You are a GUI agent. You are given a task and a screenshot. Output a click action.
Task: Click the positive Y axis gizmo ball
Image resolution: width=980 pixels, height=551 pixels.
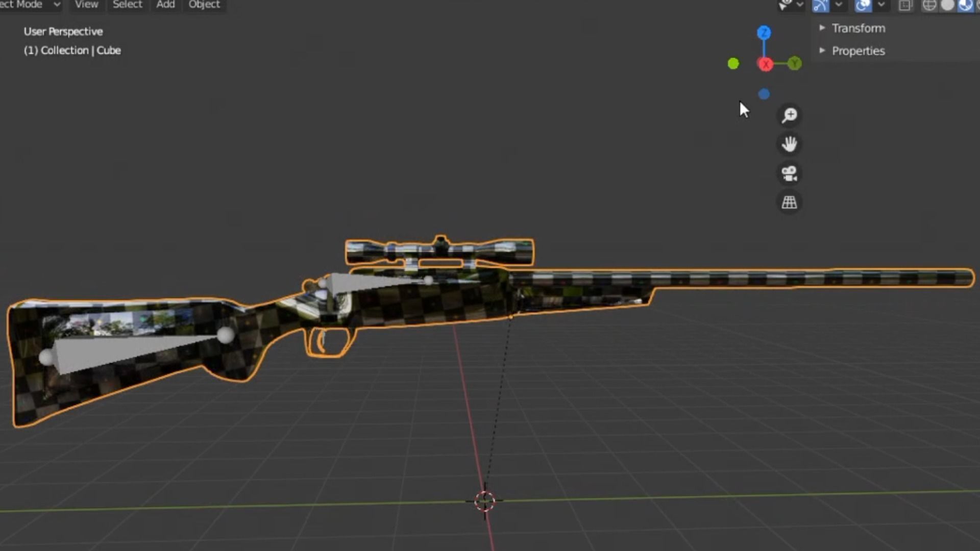[794, 64]
